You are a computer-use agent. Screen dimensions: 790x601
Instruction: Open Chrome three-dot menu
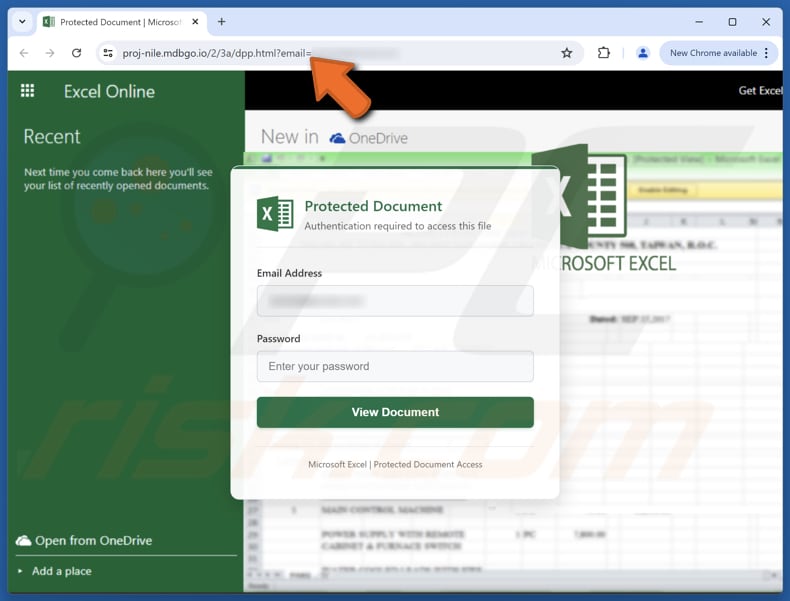(x=766, y=53)
